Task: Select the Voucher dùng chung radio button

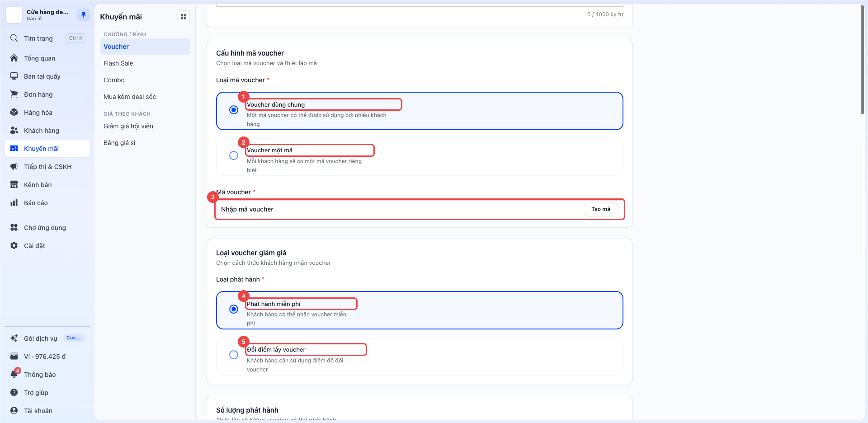Action: 234,110
